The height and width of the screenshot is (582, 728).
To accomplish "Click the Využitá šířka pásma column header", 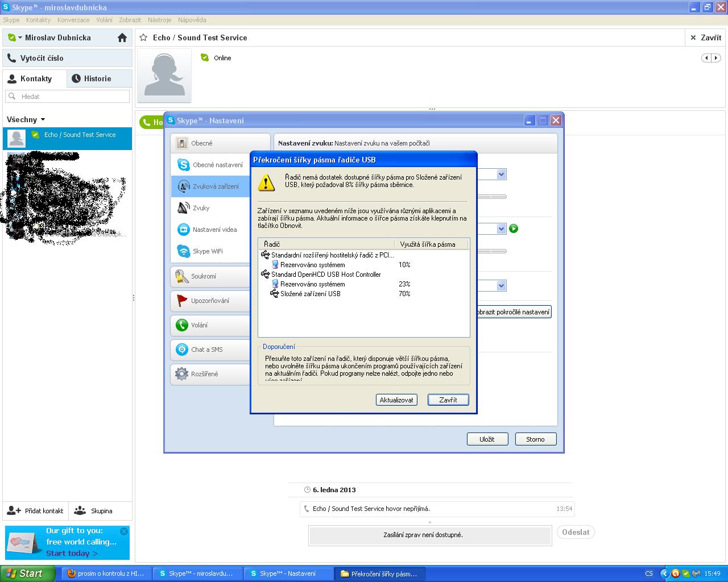I will coord(431,244).
